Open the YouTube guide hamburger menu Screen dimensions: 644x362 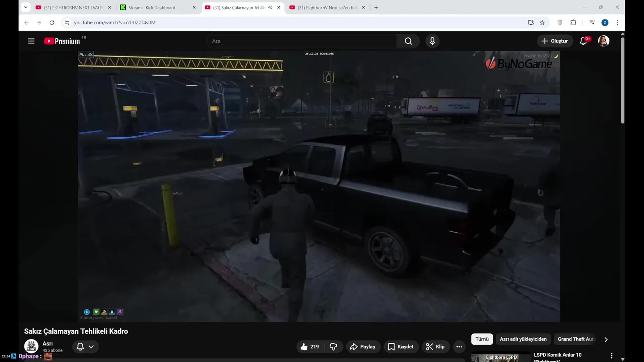(31, 41)
